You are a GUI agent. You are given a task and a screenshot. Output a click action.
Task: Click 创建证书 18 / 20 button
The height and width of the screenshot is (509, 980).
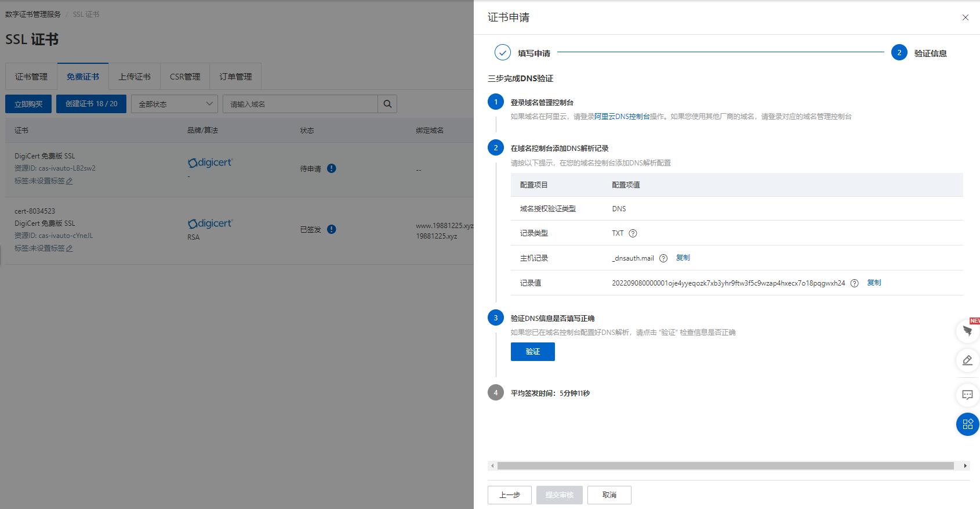point(91,104)
